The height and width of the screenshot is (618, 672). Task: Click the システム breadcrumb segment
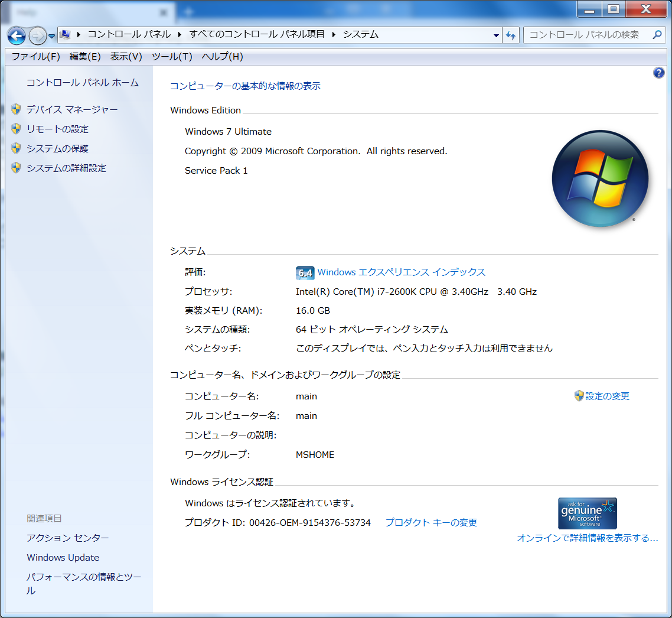tap(360, 34)
